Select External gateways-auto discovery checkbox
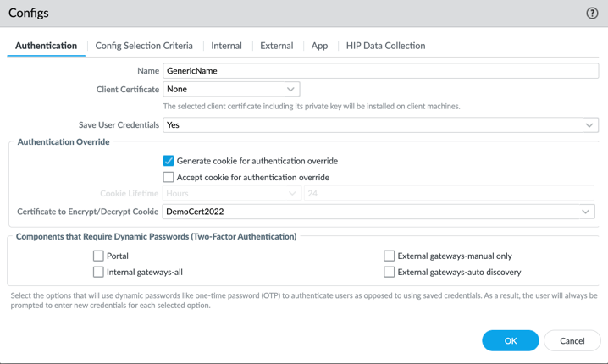The image size is (608, 364). click(x=390, y=273)
